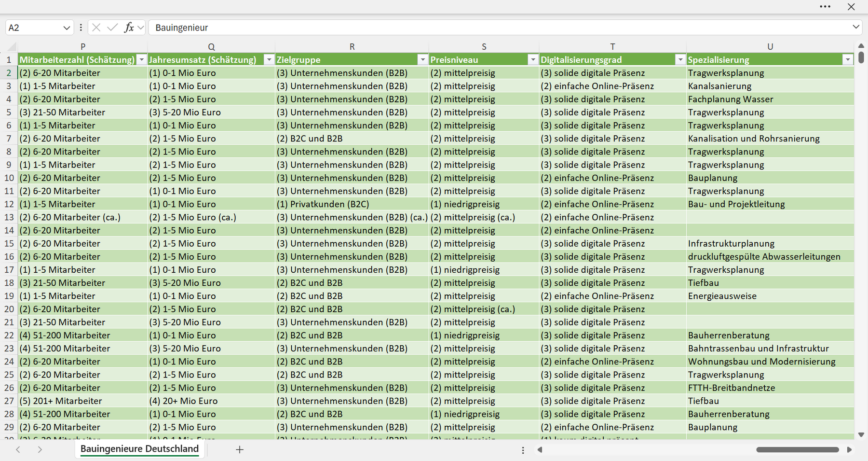Open the three-dots more options menu
Viewport: 868px width, 461px height.
click(x=825, y=7)
